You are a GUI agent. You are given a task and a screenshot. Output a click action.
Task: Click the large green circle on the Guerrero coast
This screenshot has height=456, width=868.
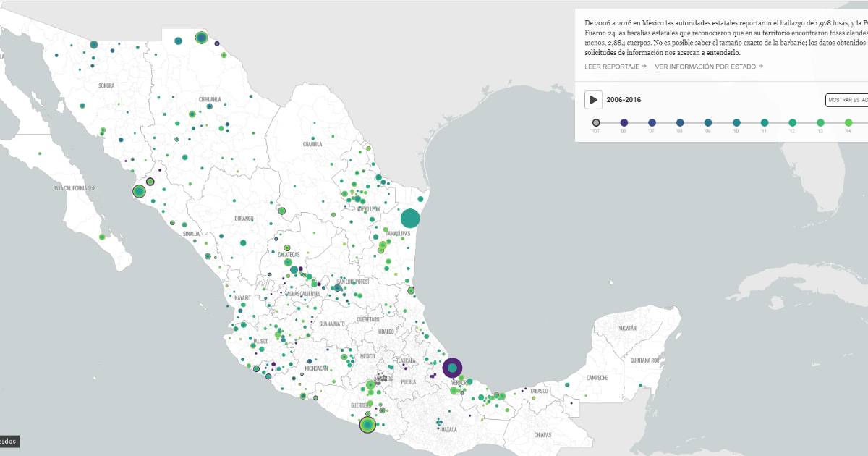tap(367, 425)
